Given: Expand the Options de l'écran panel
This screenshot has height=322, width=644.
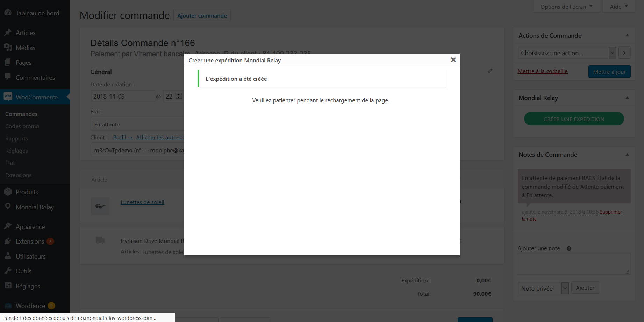Looking at the screenshot, I should click(566, 7).
